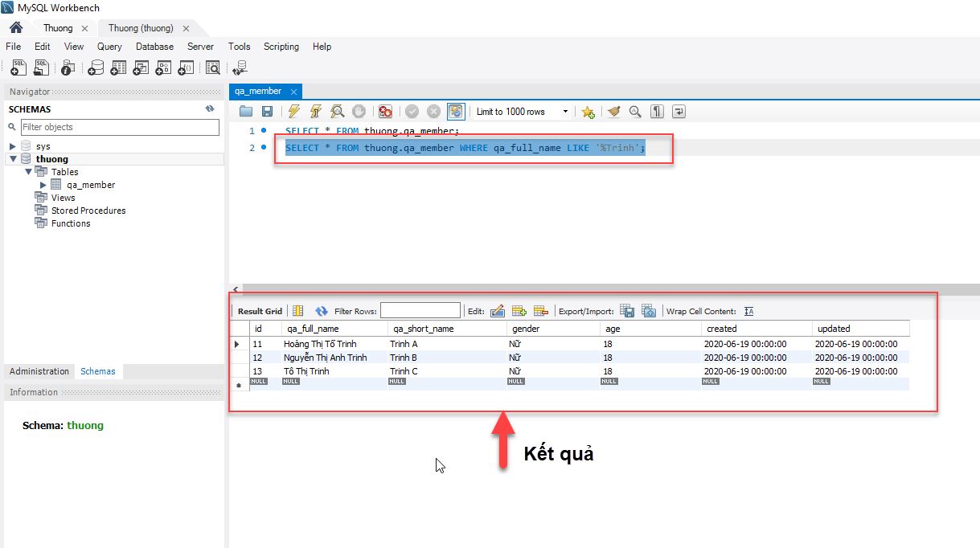This screenshot has width=980, height=548.
Task: Create a new SQL tab icon
Action: 18,68
